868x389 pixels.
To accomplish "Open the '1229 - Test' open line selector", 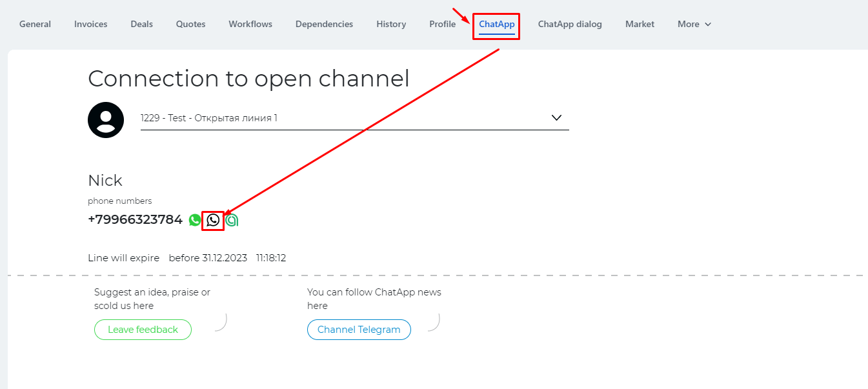I will (355, 118).
